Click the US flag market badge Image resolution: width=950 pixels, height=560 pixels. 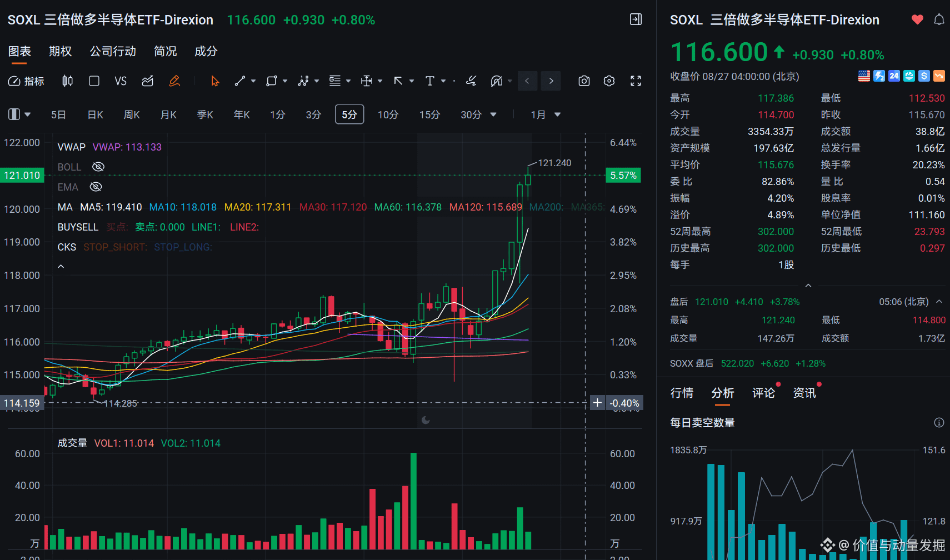[864, 76]
